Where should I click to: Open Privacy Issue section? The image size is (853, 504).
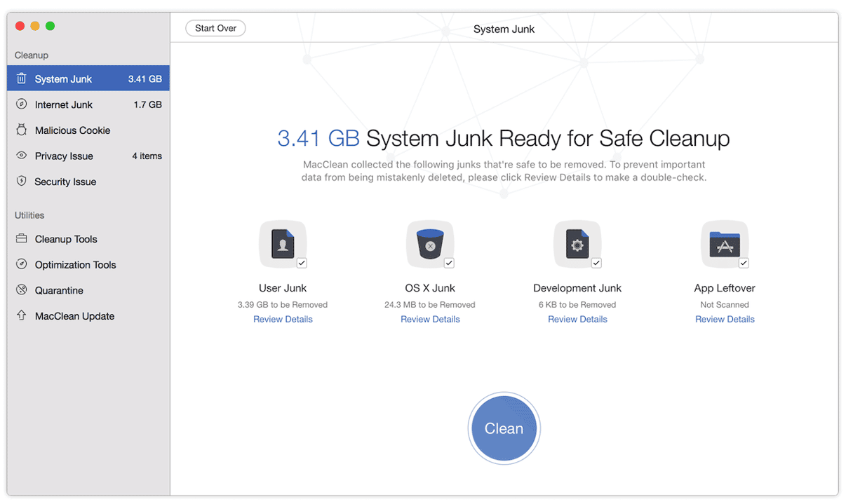tap(88, 156)
